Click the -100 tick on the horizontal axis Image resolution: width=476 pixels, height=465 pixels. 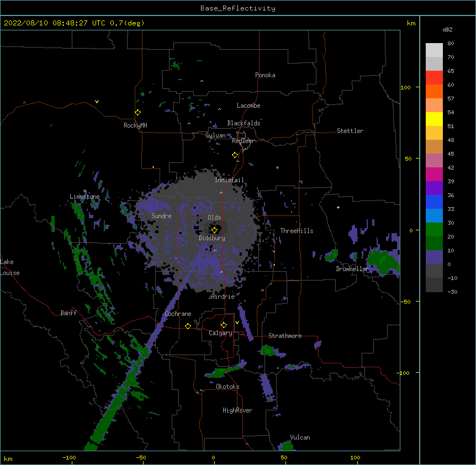69,458
